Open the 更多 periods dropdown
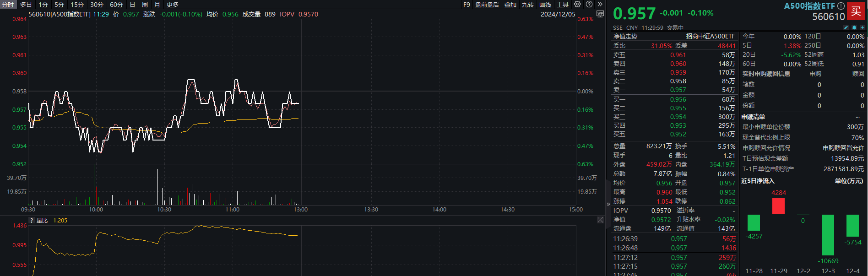Viewport: 868px width, 276px height. 173,5
